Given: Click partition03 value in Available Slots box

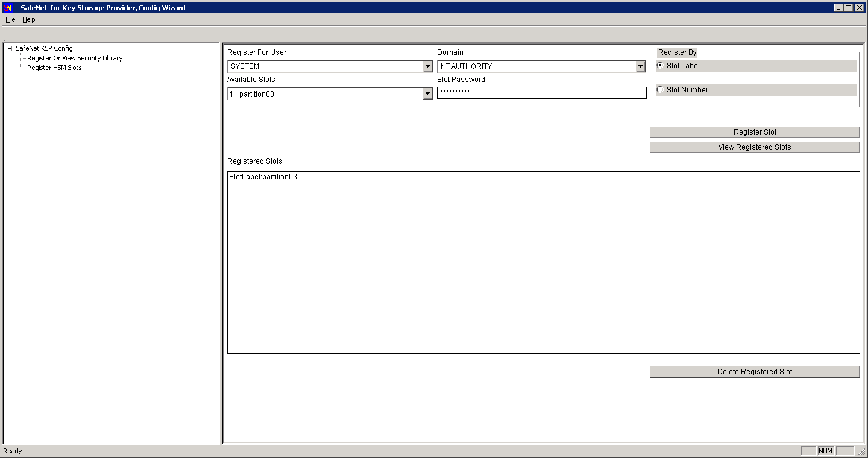Looking at the screenshot, I should (257, 94).
